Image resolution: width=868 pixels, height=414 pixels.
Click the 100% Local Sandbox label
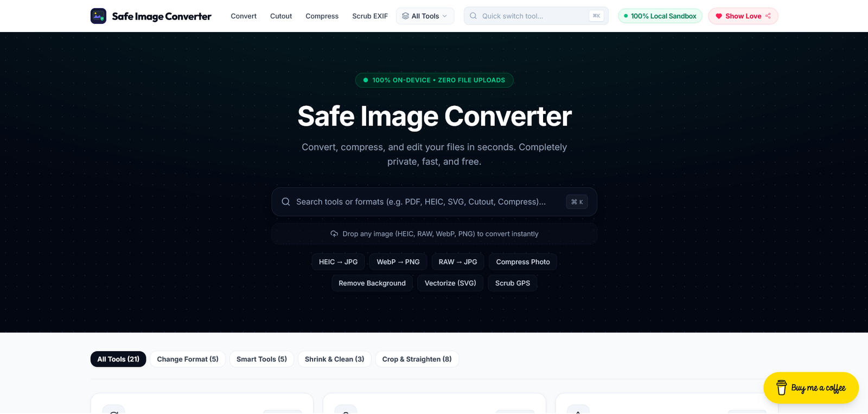(x=663, y=16)
